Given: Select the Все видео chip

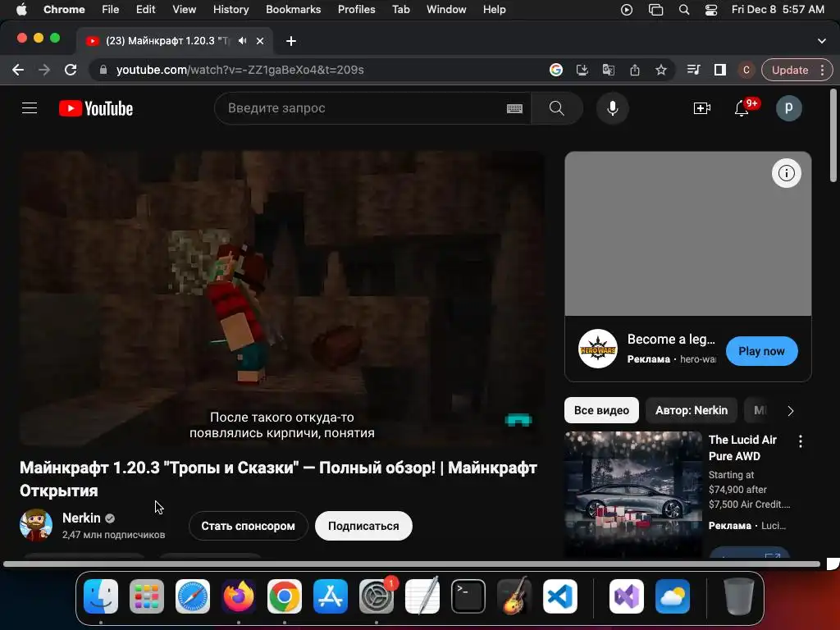Looking at the screenshot, I should [601, 410].
